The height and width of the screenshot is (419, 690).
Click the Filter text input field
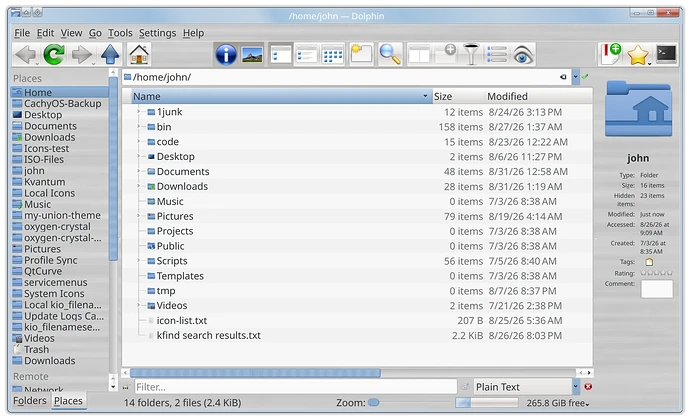295,386
